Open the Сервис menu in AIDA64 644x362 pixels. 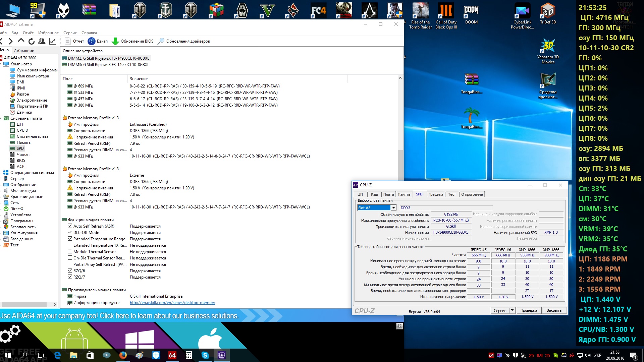pyautogui.click(x=70, y=33)
